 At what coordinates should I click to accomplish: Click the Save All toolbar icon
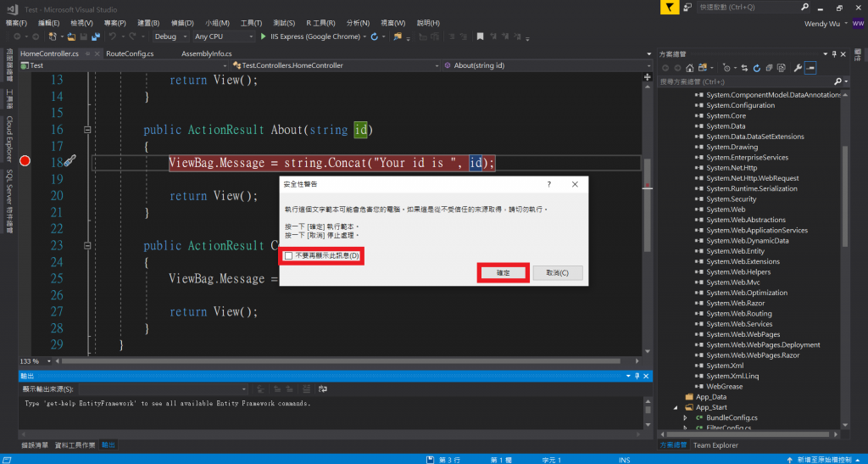click(95, 36)
